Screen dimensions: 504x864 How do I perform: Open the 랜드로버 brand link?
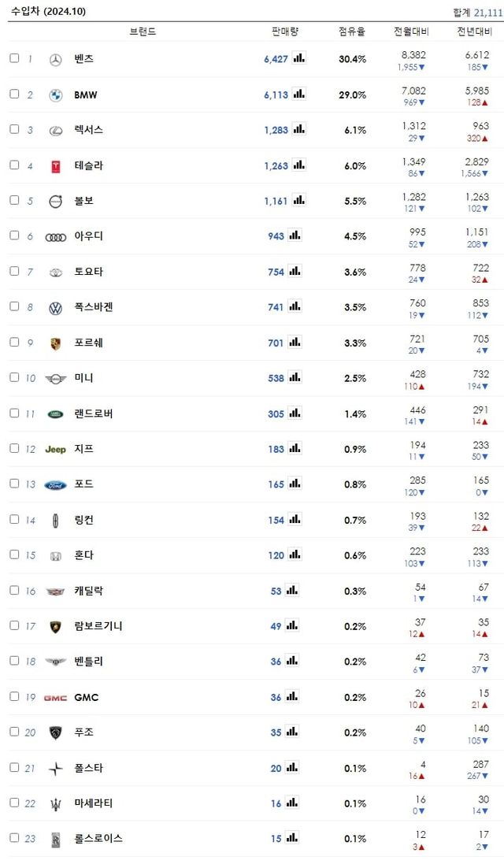(93, 413)
